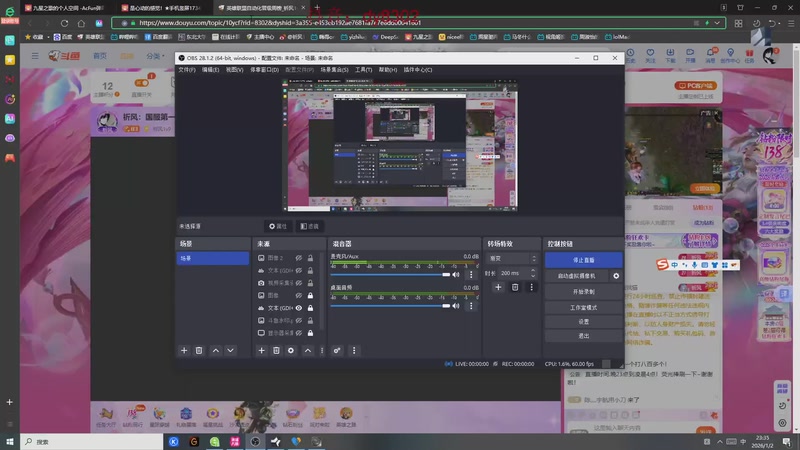
Task: Open virtual camera settings gear next to 启动虚拟摄像机
Action: (616, 276)
